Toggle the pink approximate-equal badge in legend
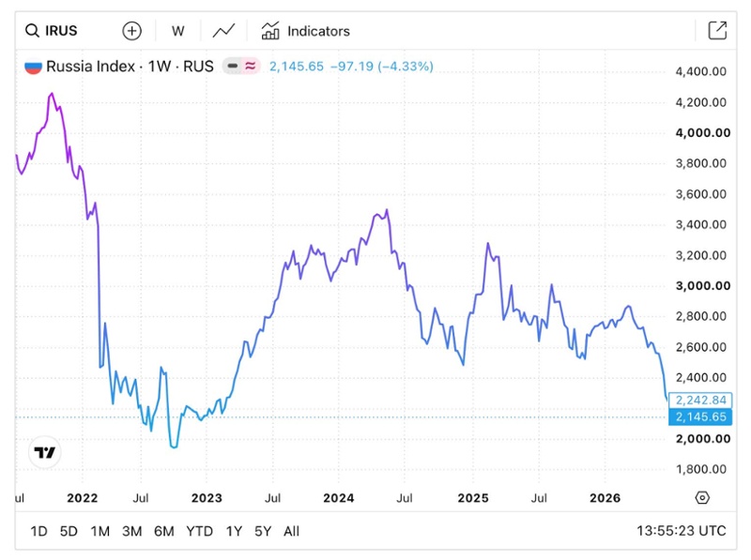This screenshot has width=751, height=560. click(x=250, y=66)
